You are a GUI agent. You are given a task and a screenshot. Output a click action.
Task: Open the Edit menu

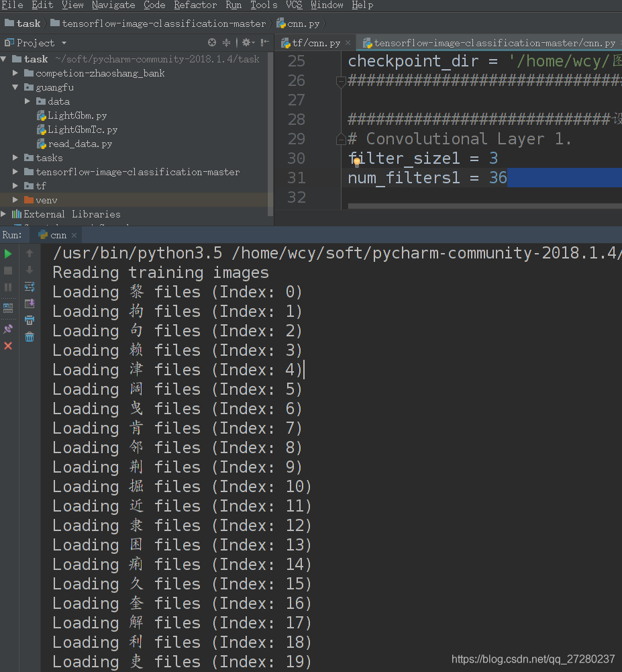click(x=42, y=5)
